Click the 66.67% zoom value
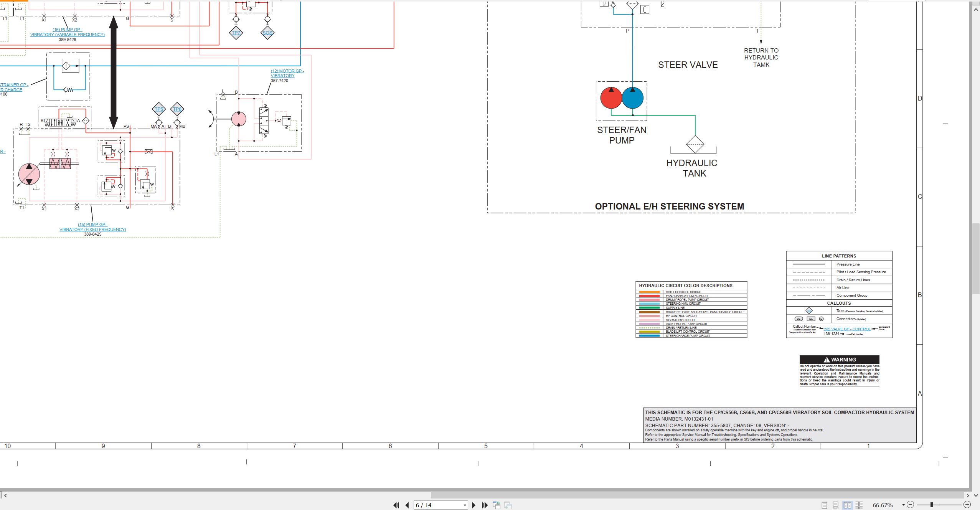980x510 pixels. point(883,505)
